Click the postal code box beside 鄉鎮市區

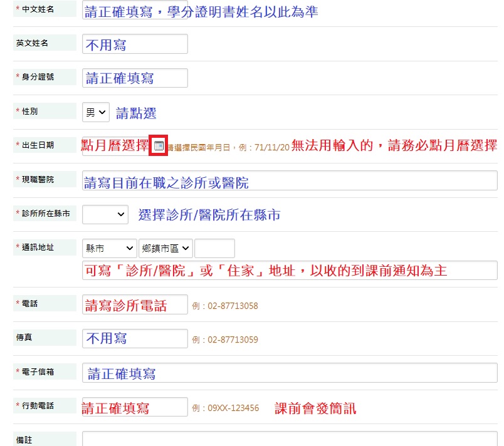(214, 248)
